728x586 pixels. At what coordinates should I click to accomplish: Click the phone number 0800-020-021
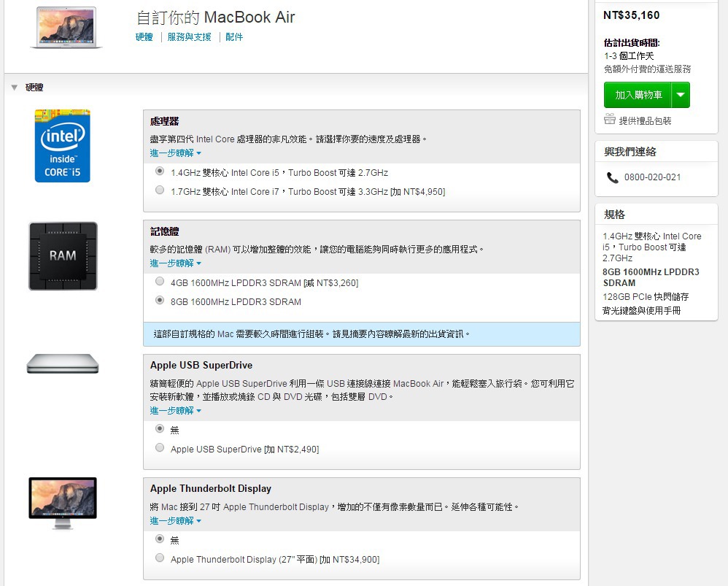pos(652,177)
